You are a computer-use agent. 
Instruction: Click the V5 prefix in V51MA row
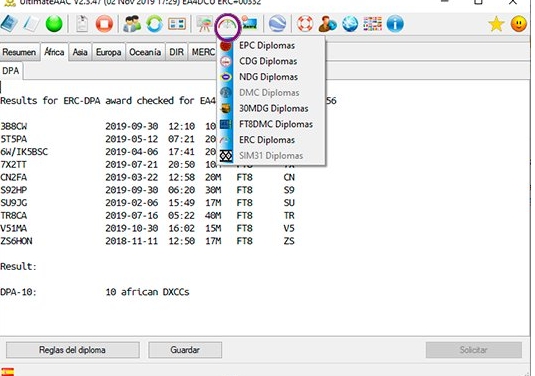tap(289, 228)
